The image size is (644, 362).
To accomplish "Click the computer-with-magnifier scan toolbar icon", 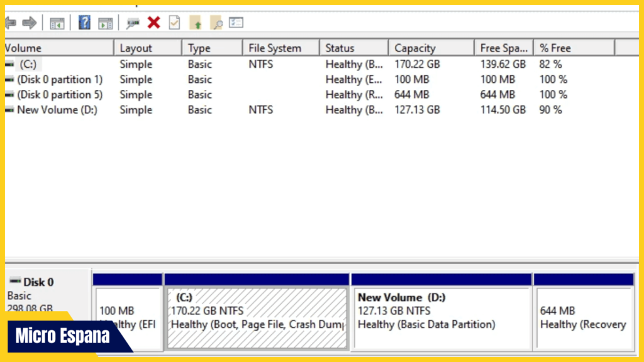I will point(132,23).
